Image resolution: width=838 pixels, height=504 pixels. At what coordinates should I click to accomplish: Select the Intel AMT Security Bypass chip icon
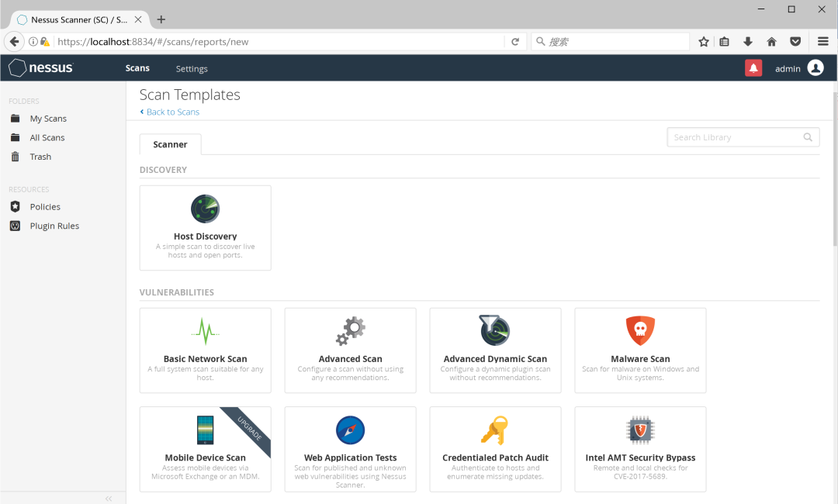[x=640, y=430]
